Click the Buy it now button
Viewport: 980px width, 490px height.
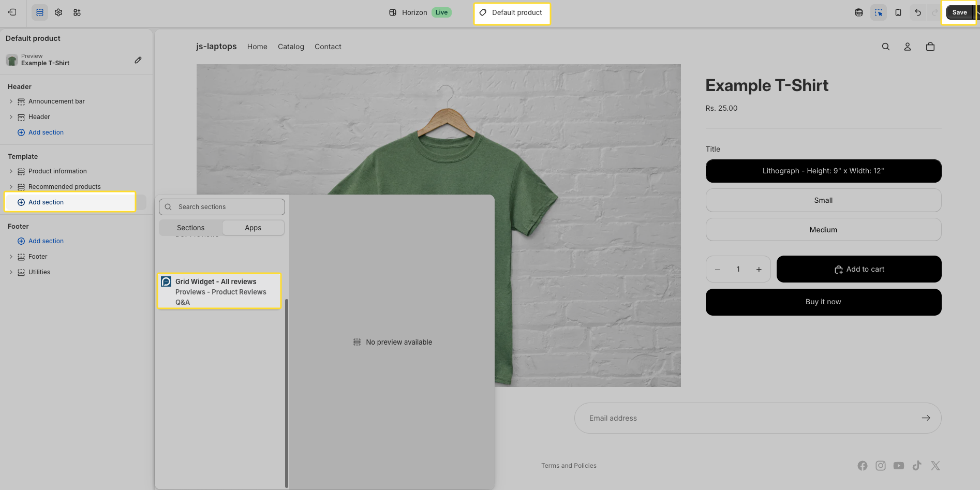click(823, 302)
